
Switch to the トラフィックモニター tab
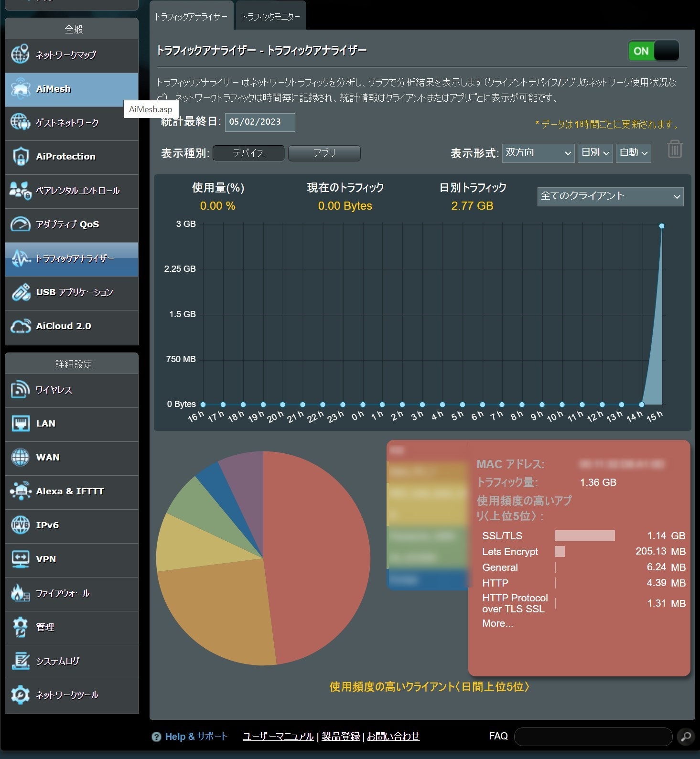[270, 17]
